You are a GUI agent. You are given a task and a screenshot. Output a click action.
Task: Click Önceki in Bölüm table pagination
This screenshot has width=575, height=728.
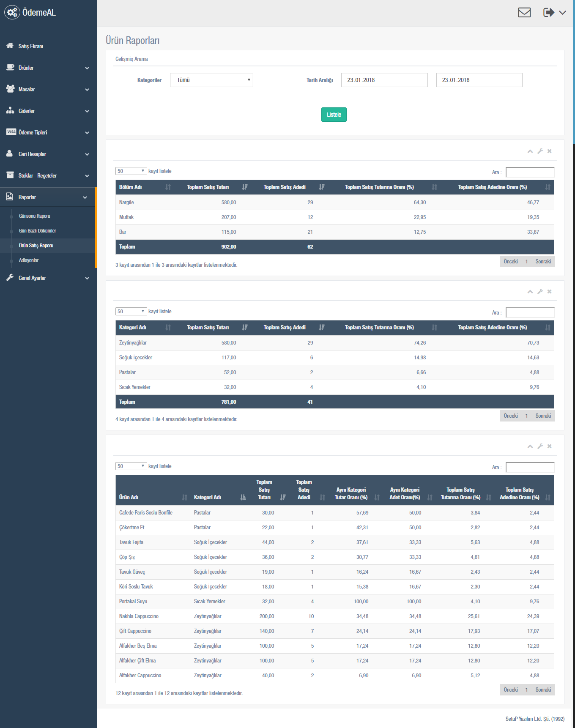(x=511, y=261)
